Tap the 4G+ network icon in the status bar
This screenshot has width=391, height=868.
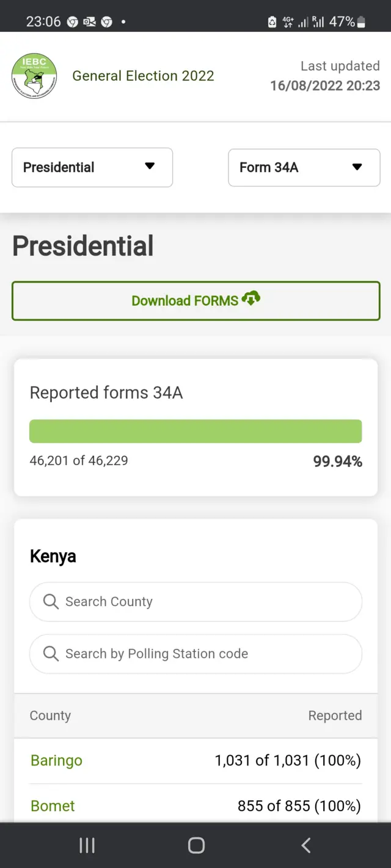[287, 21]
